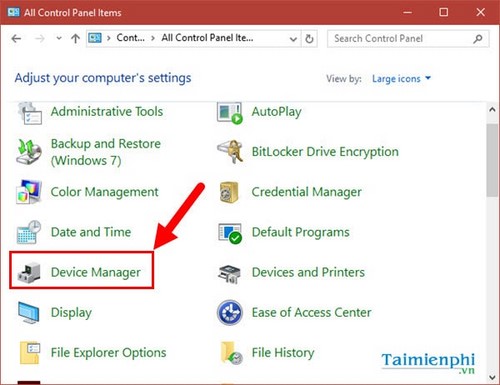500x385 pixels.
Task: Maximize the All Control Panel Items window
Action: click(443, 12)
